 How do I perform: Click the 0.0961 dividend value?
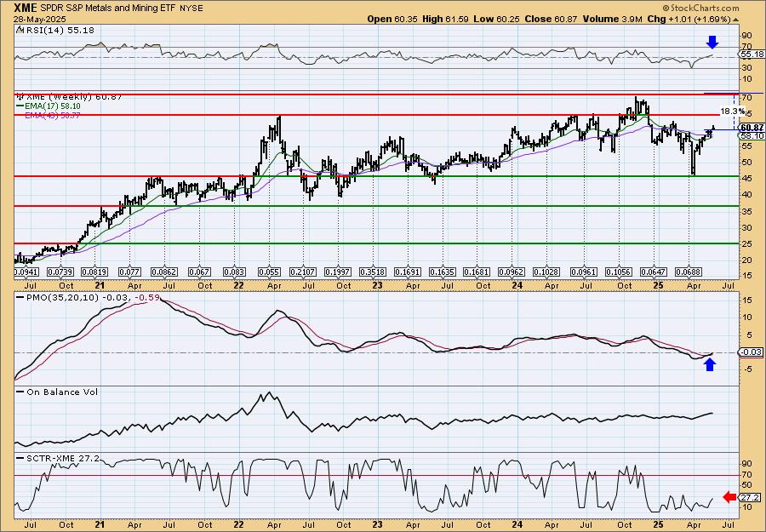[x=583, y=272]
